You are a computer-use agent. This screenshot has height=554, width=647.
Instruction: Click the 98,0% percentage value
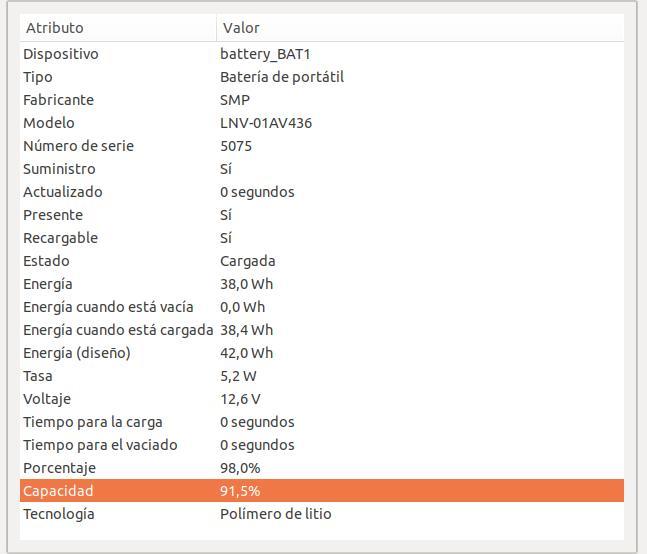tap(240, 468)
